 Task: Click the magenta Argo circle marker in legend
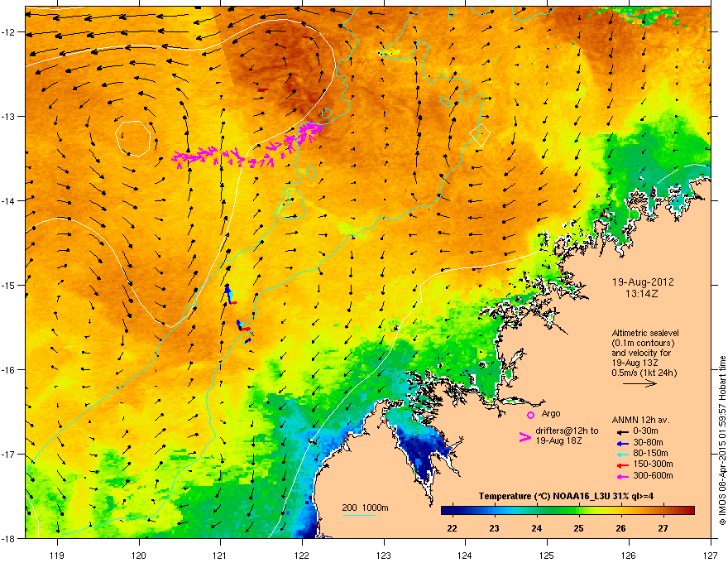[530, 415]
